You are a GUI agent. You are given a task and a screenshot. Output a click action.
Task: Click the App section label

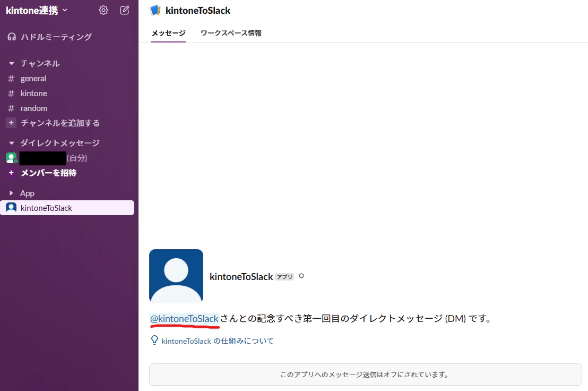click(27, 193)
